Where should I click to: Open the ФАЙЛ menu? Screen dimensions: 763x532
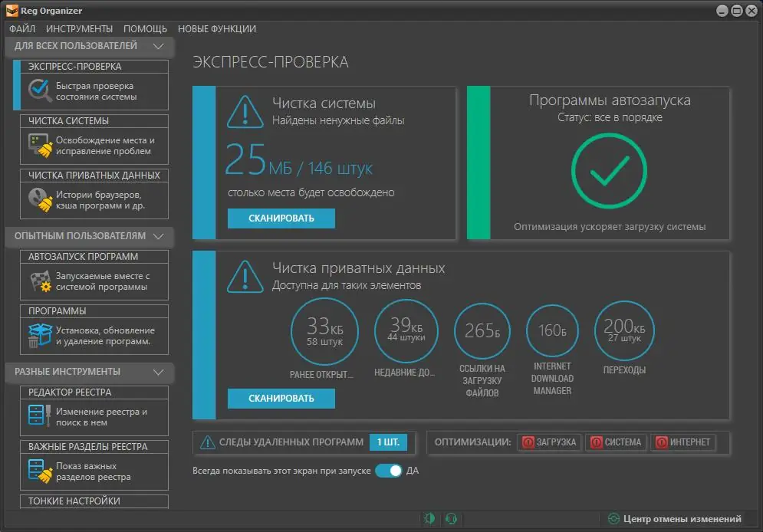pos(22,28)
